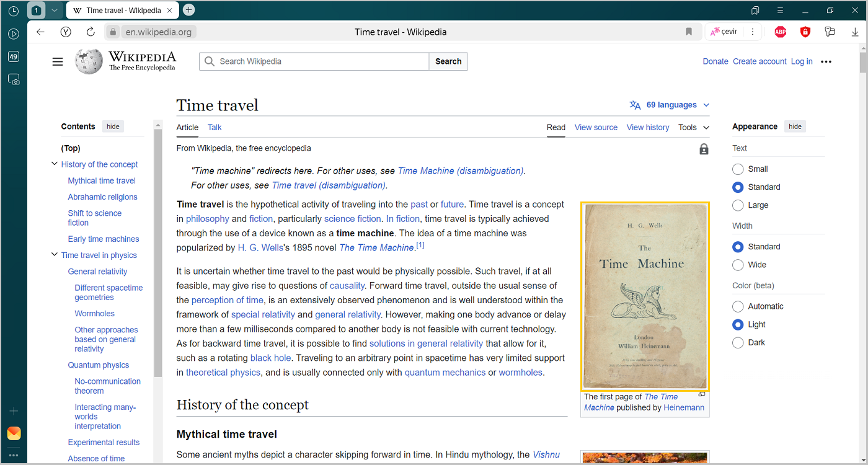Open the View history tab
The width and height of the screenshot is (868, 465).
pyautogui.click(x=647, y=127)
